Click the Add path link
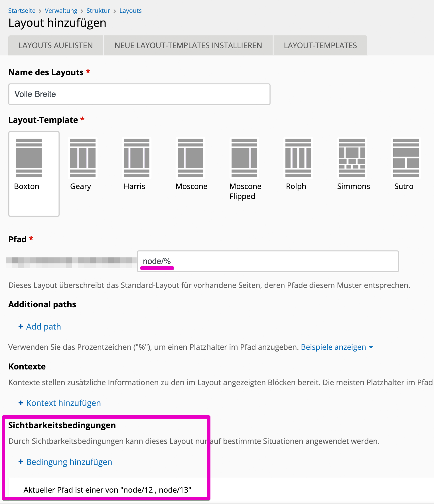434x504 pixels. coord(44,326)
